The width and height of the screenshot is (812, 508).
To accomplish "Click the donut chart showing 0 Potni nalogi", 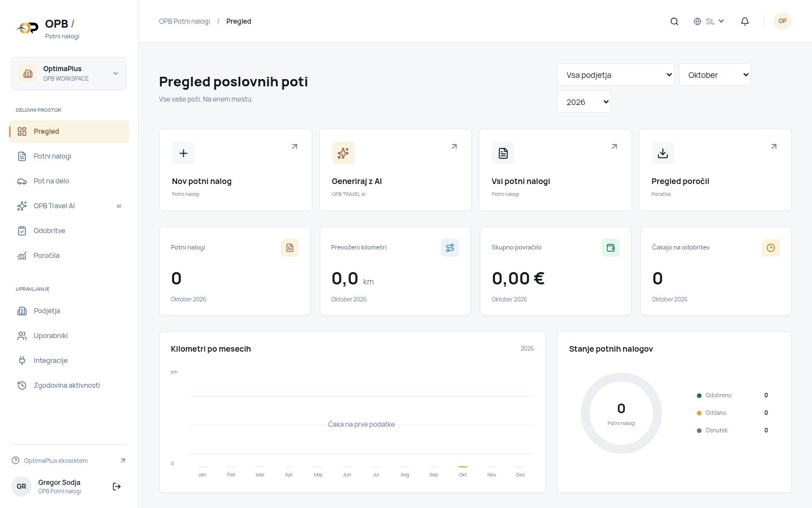I will click(x=621, y=413).
